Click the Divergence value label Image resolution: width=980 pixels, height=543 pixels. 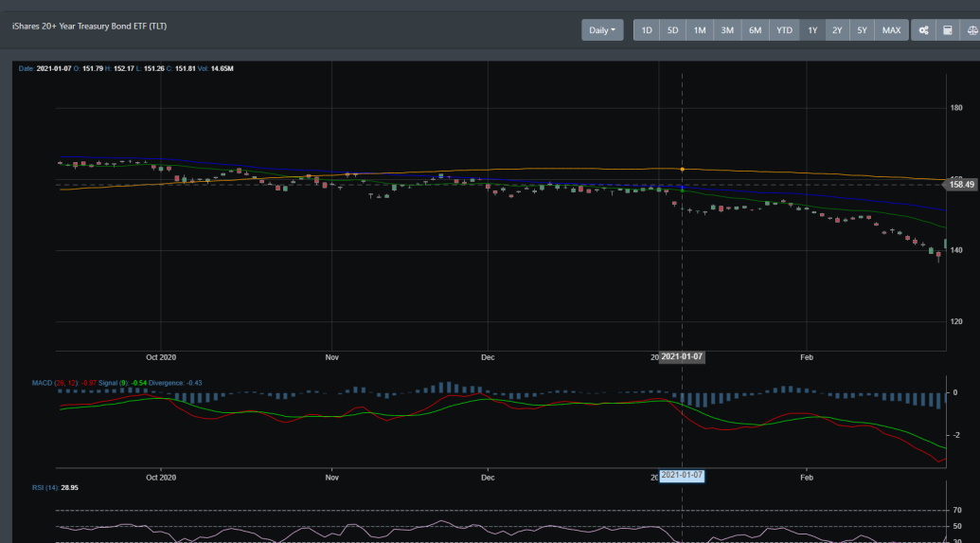click(x=175, y=383)
